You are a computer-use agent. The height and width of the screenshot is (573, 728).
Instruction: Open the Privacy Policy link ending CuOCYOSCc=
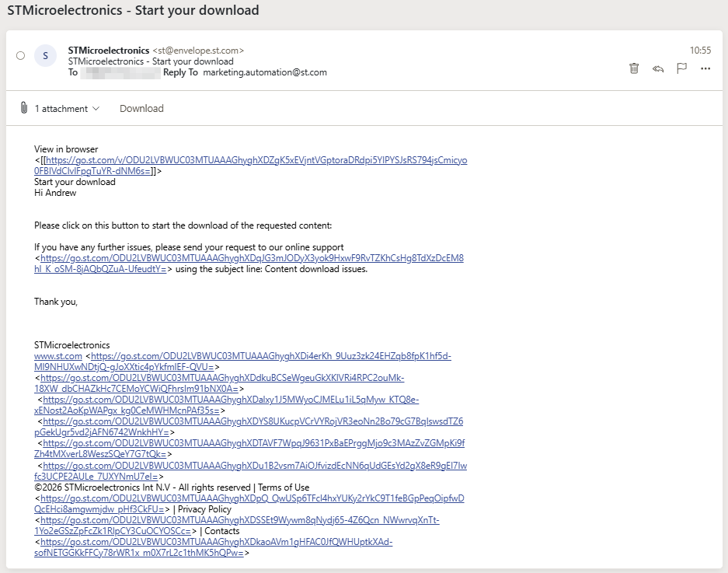tap(237, 525)
